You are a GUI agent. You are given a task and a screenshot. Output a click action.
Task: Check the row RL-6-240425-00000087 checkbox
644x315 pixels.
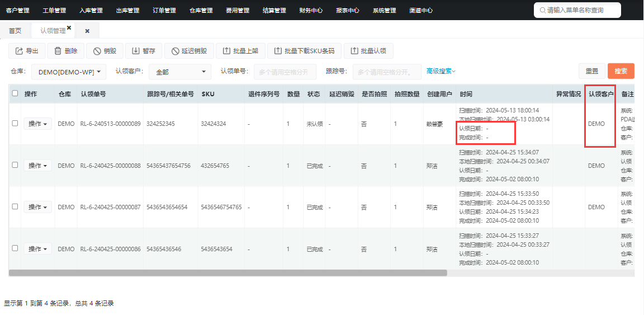click(x=15, y=206)
